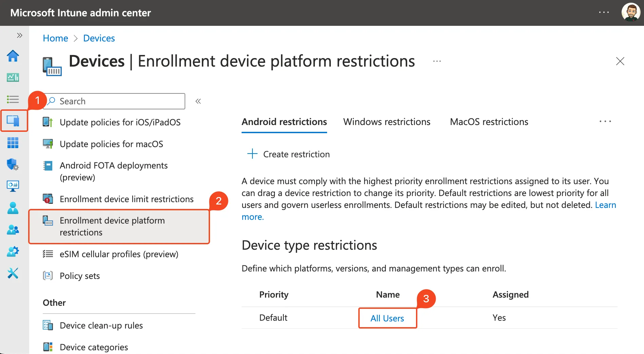The image size is (644, 354).
Task: Click the Yes assigned cell
Action: point(499,318)
